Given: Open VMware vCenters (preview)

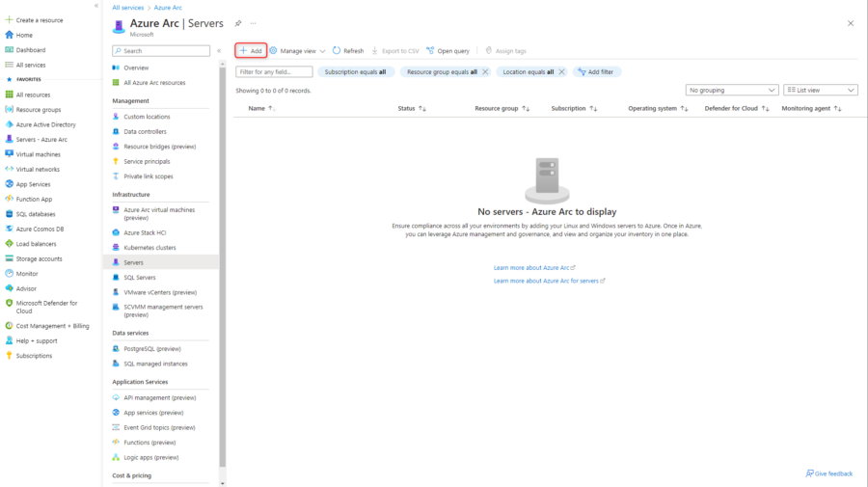Looking at the screenshot, I should pyautogui.click(x=161, y=293).
